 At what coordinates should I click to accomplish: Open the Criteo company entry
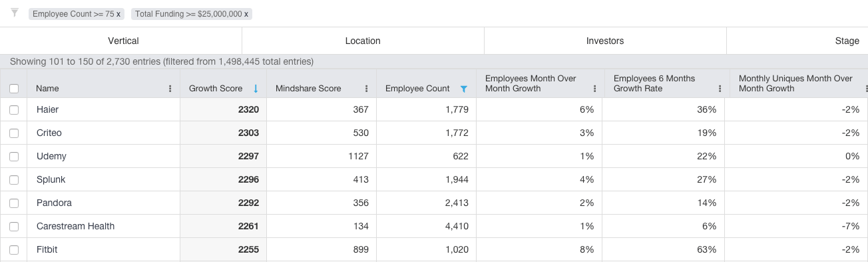point(49,133)
